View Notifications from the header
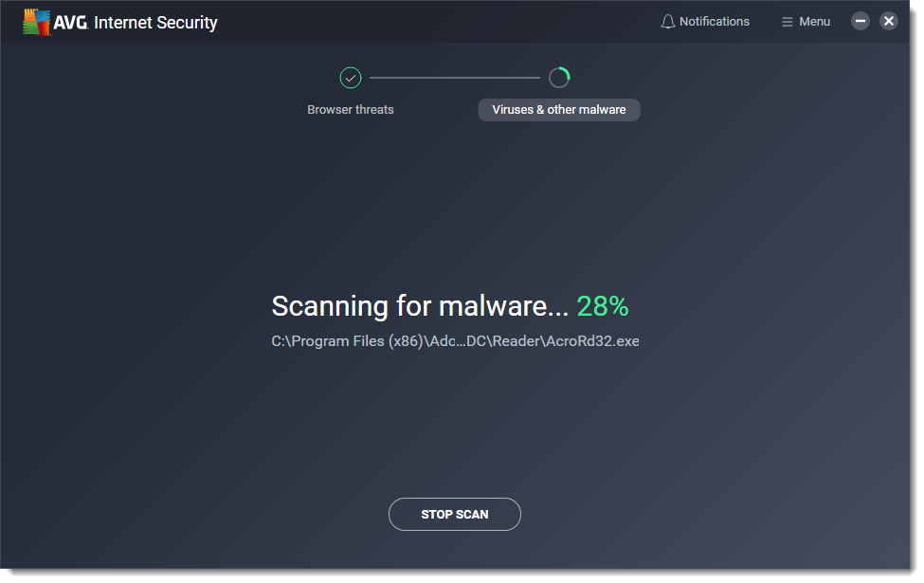Viewport: 924px width, 583px height. 705,20
